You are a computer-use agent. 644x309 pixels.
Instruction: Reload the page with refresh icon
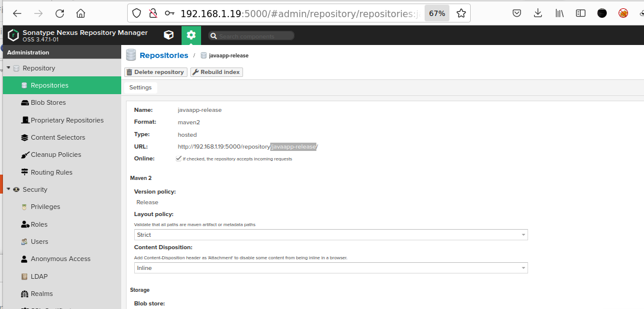pos(60,13)
